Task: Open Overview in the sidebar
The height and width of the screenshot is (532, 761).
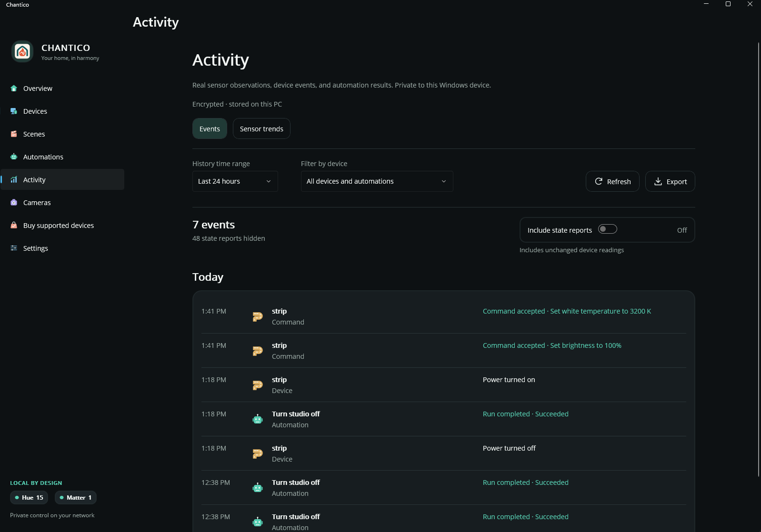Action: coord(62,89)
